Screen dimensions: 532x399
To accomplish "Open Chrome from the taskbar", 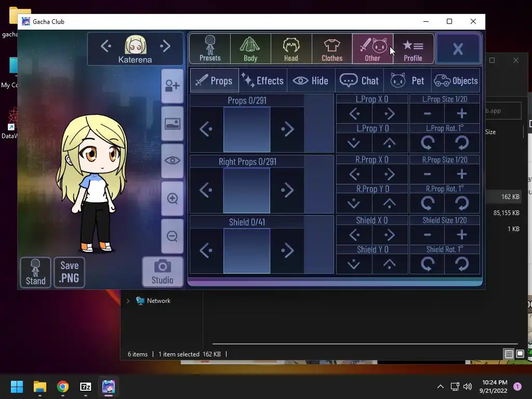I will click(x=63, y=387).
